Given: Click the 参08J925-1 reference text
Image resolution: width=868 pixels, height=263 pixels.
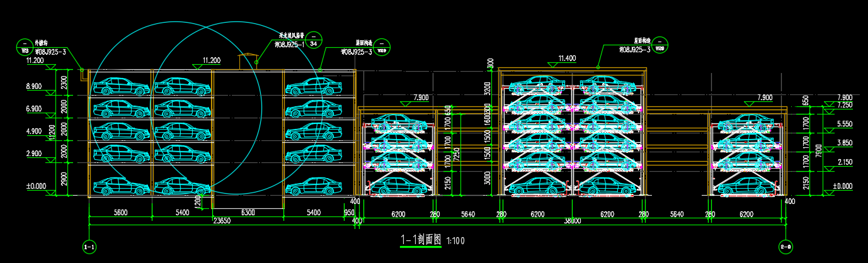Looking at the screenshot, I should (290, 44).
